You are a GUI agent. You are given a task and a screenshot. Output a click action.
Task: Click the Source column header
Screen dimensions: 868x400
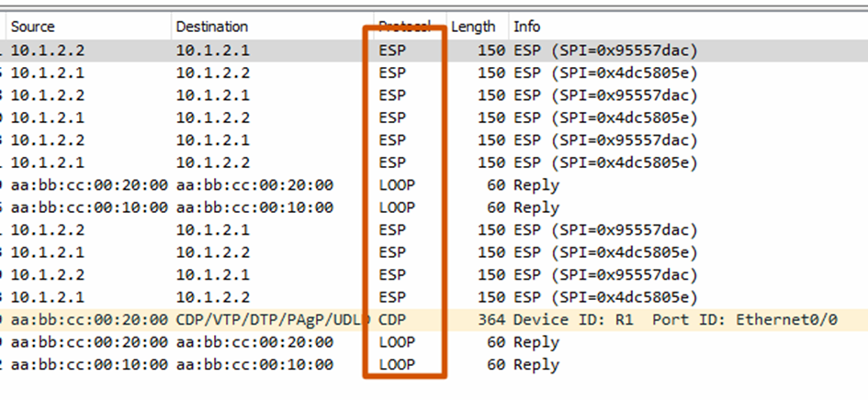coord(31,27)
